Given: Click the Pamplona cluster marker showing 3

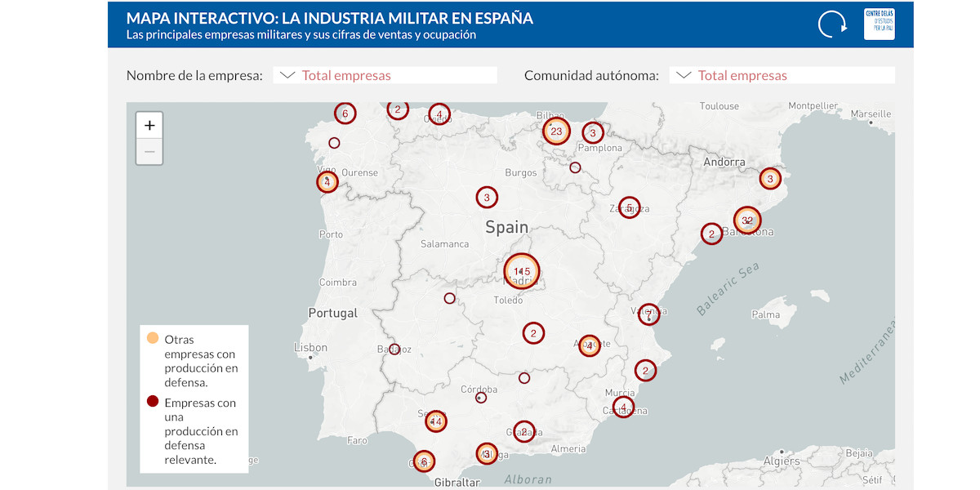Looking at the screenshot, I should coord(593,132).
